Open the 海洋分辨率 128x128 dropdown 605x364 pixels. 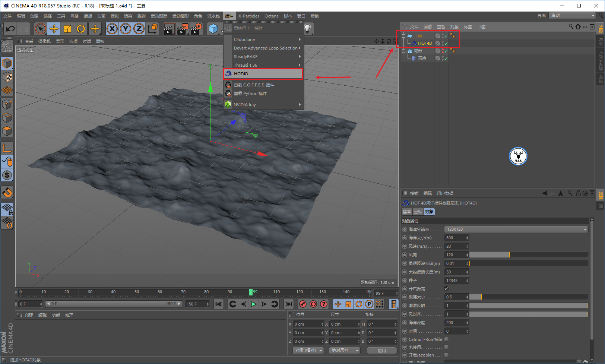516,229
